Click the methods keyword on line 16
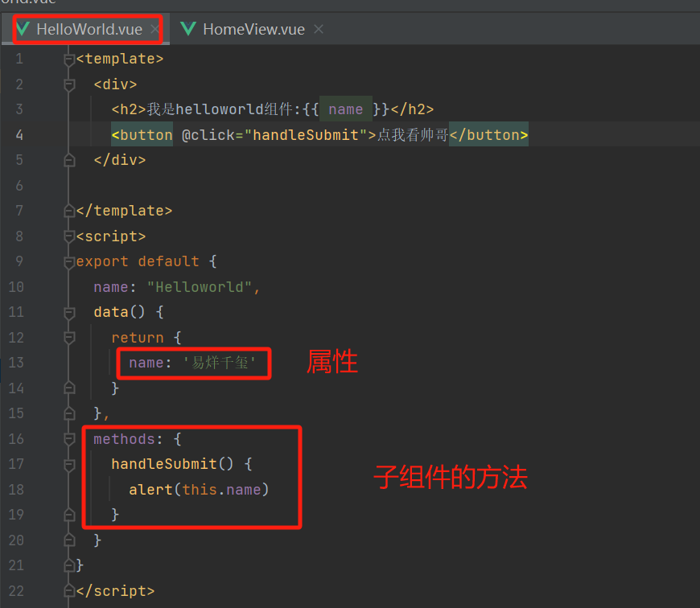Screen dimensions: 700x608 pyautogui.click(x=124, y=439)
